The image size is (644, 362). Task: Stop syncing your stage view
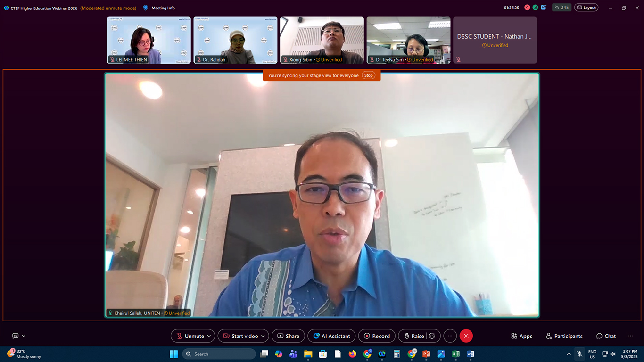(x=368, y=75)
